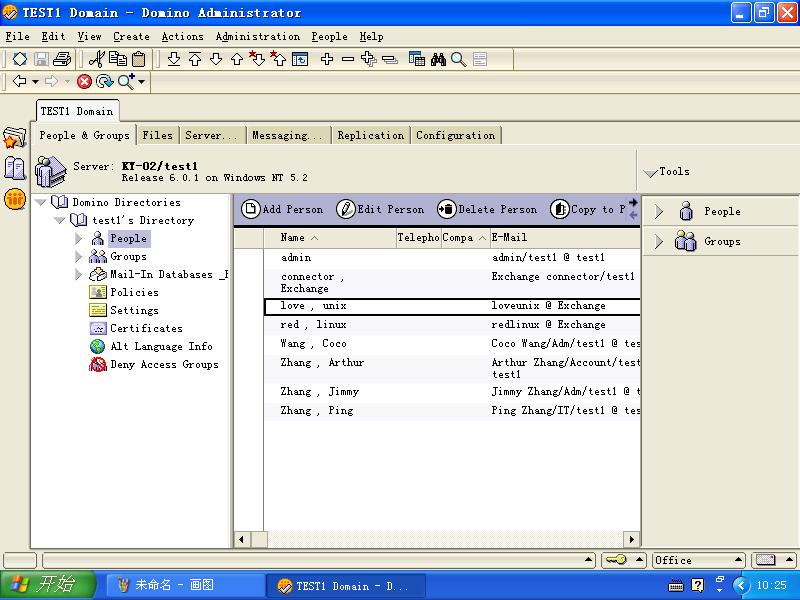Expand the Mail-In Databases tree node
This screenshot has width=800, height=600.
79,274
